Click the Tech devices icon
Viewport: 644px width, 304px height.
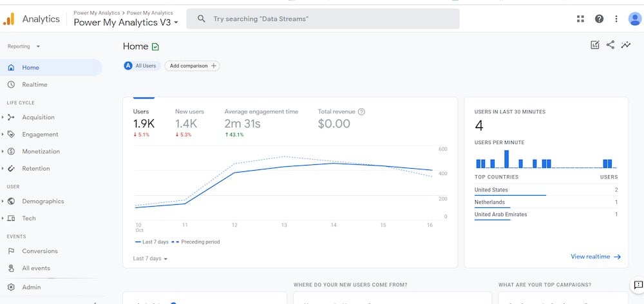pyautogui.click(x=11, y=218)
